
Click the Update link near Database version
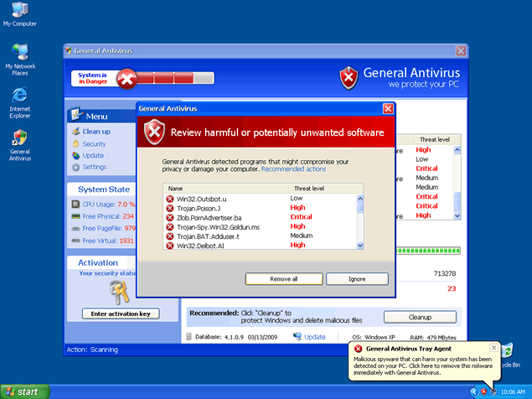tap(314, 337)
